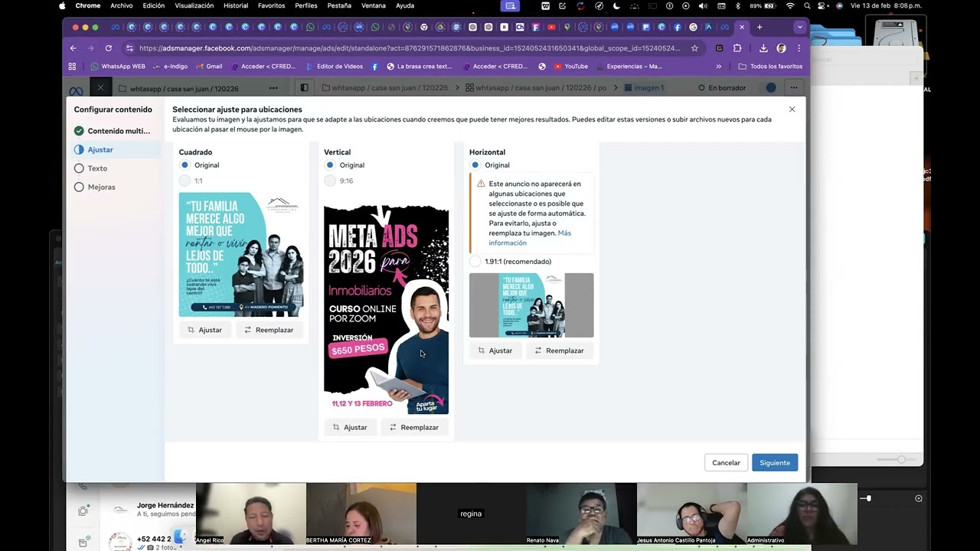Viewport: 980px width, 551px height.
Task: Click the Cuadrado family ad thumbnail
Action: click(241, 254)
